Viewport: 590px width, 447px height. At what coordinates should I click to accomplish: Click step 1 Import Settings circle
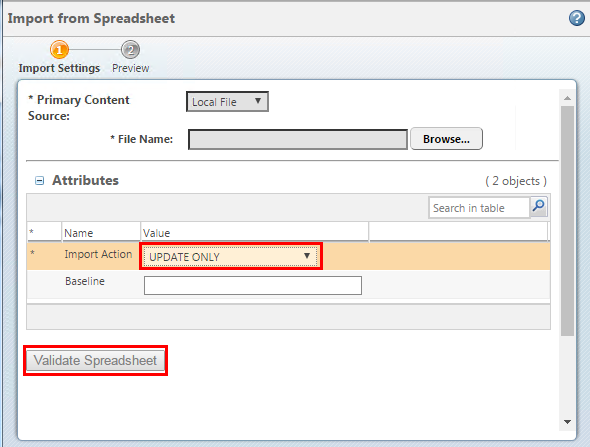(x=59, y=50)
